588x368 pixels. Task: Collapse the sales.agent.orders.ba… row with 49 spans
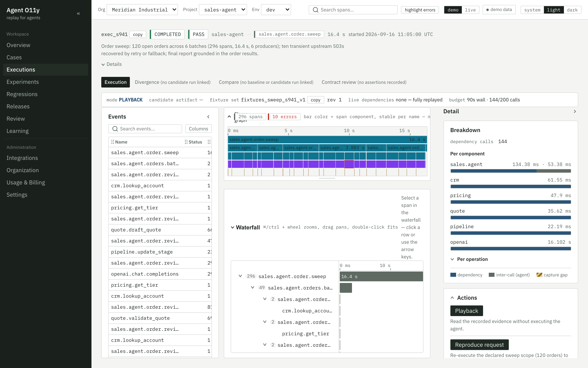[252, 288]
